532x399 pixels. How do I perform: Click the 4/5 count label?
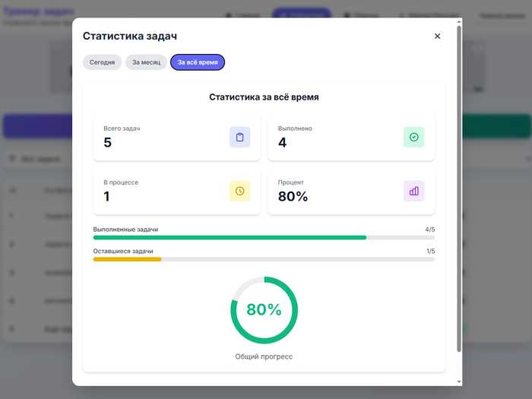click(x=430, y=230)
